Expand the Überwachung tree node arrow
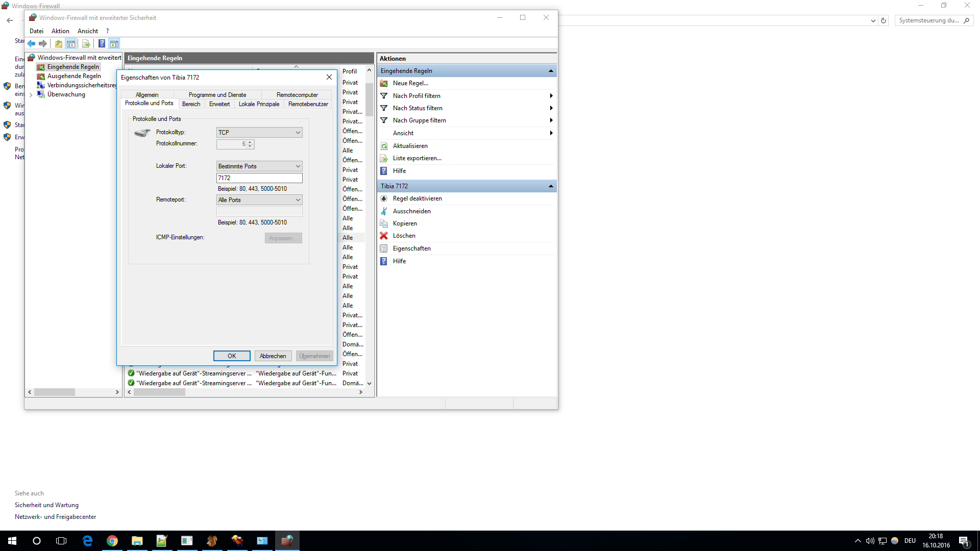 [x=31, y=95]
